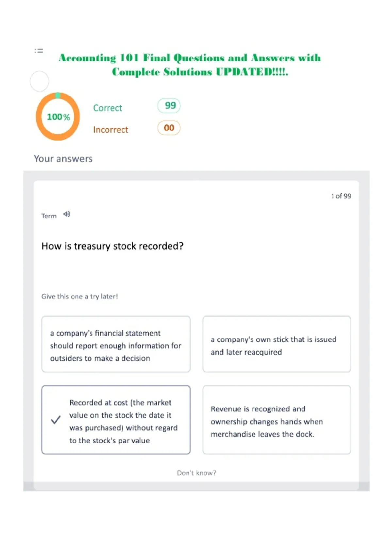Click the empty circle avatar icon
Image resolution: width=392 pixels, height=556 pixels.
40,81
